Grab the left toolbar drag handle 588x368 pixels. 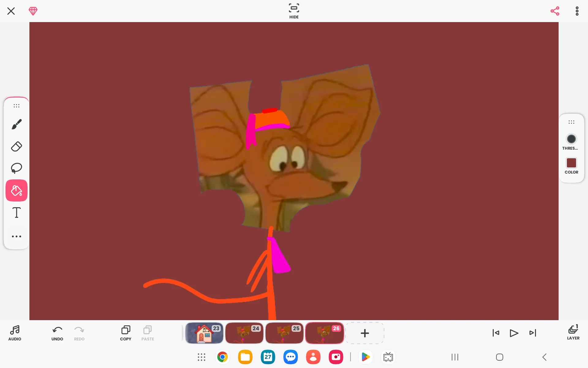tap(17, 106)
